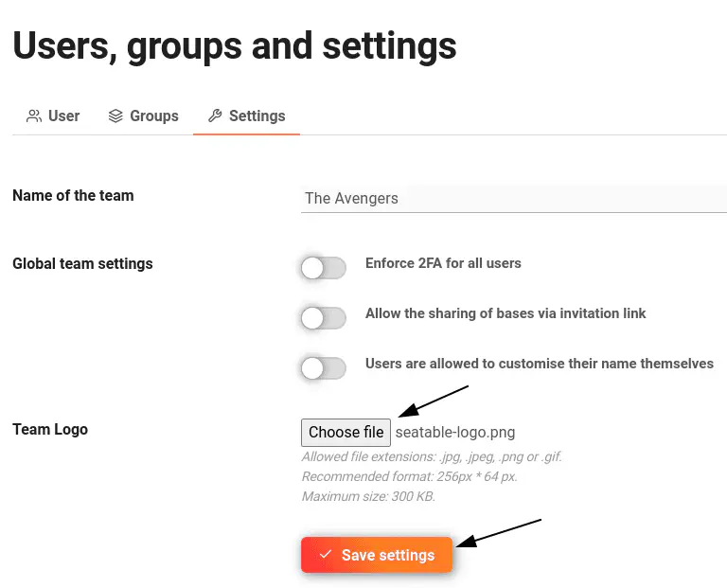Click the "Allow the sharing of bases" label text
The image size is (727, 588).
click(x=505, y=313)
